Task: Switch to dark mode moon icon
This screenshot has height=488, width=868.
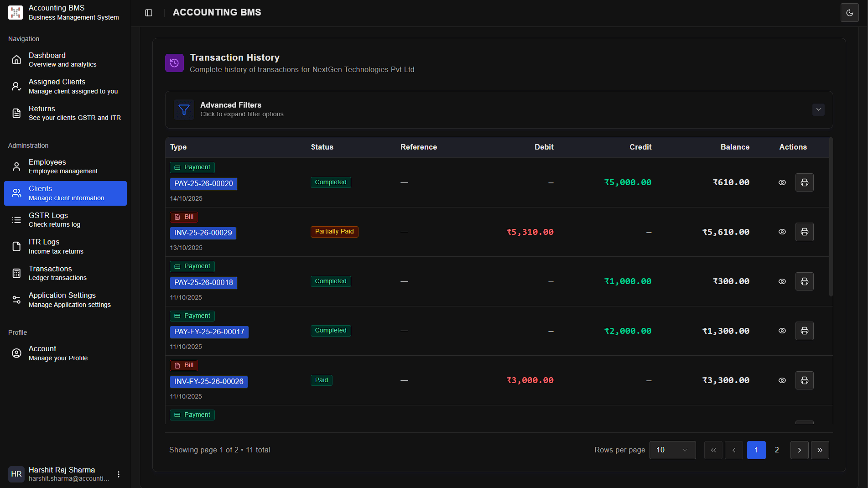Action: (849, 13)
